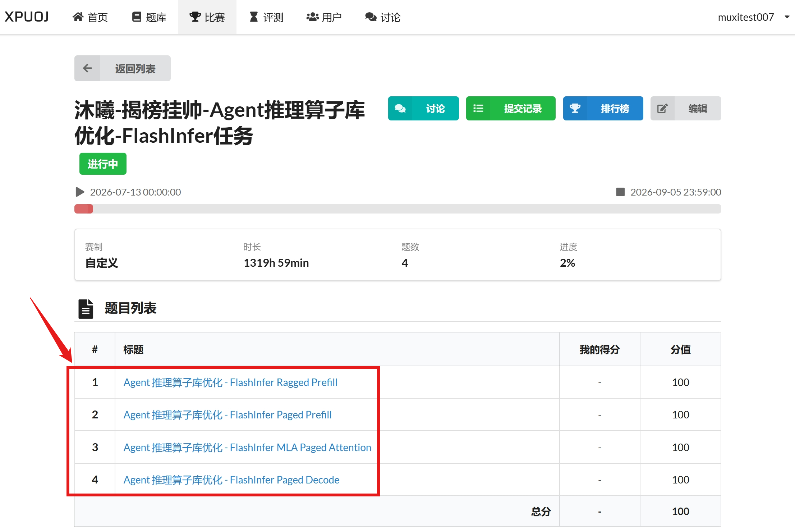The image size is (795, 532).
Task: Click the 我的得分 column header
Action: pos(599,349)
